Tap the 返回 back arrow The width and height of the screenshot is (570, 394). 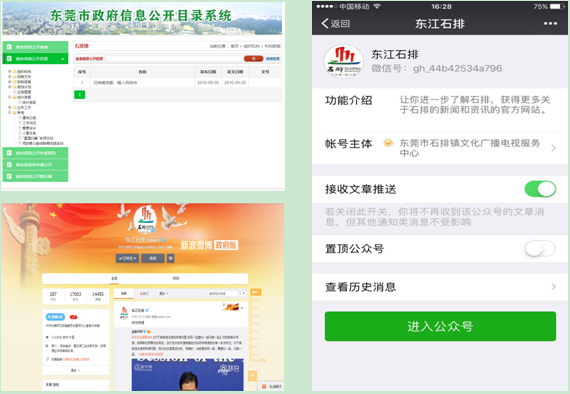(x=335, y=24)
